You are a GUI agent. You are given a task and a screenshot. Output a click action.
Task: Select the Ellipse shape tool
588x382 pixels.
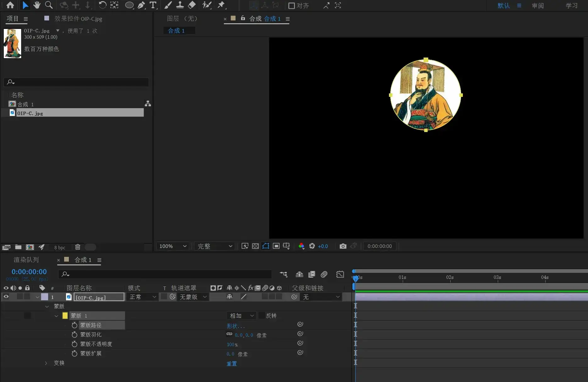tap(129, 5)
